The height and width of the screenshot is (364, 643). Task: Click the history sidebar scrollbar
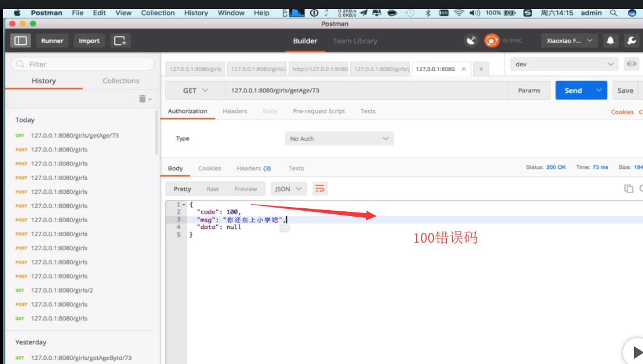(x=156, y=132)
